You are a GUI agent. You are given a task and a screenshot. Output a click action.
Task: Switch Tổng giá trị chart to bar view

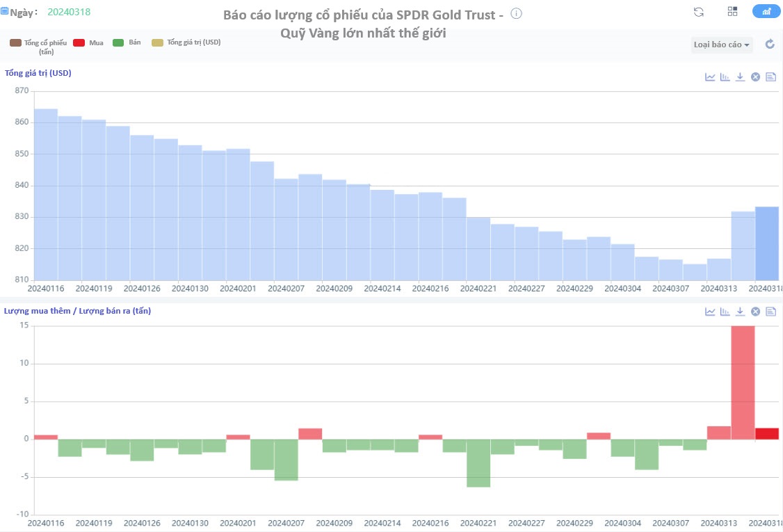pyautogui.click(x=725, y=77)
